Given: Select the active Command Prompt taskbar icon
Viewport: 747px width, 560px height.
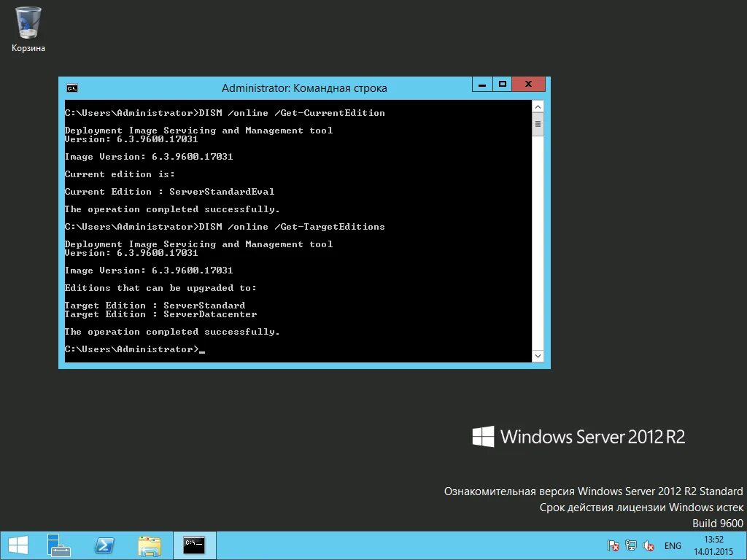Looking at the screenshot, I should coord(194,545).
